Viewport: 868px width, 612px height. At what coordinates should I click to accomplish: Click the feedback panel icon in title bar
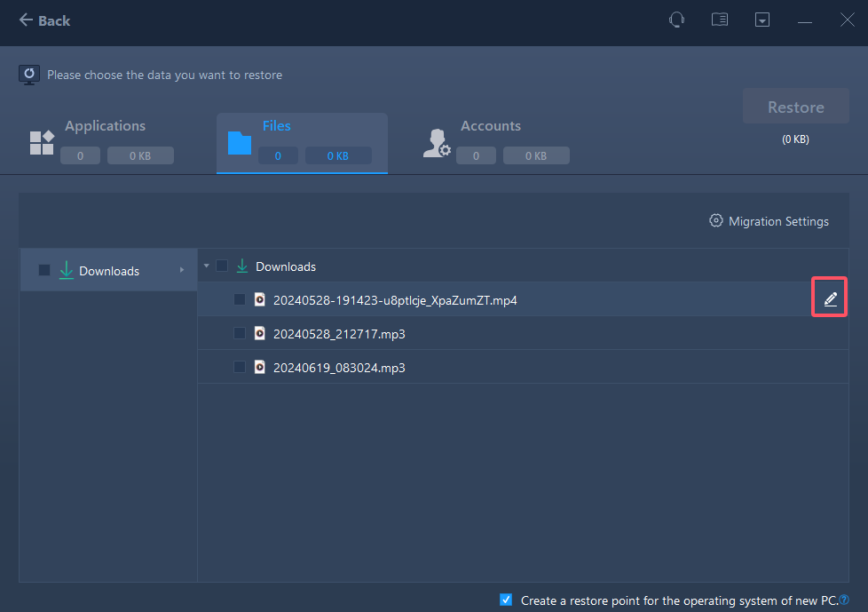coord(720,20)
